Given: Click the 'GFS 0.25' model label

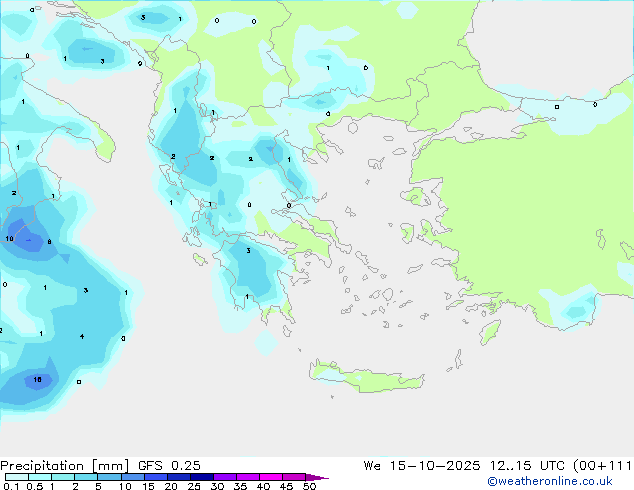Looking at the screenshot, I should click(169, 466).
